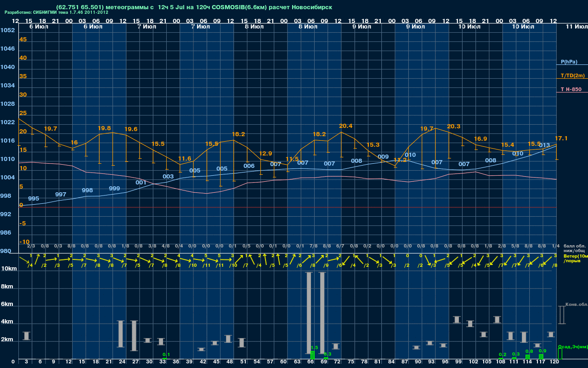Click the 19.6 temperature value
This screenshot has width=588, height=368.
click(131, 129)
